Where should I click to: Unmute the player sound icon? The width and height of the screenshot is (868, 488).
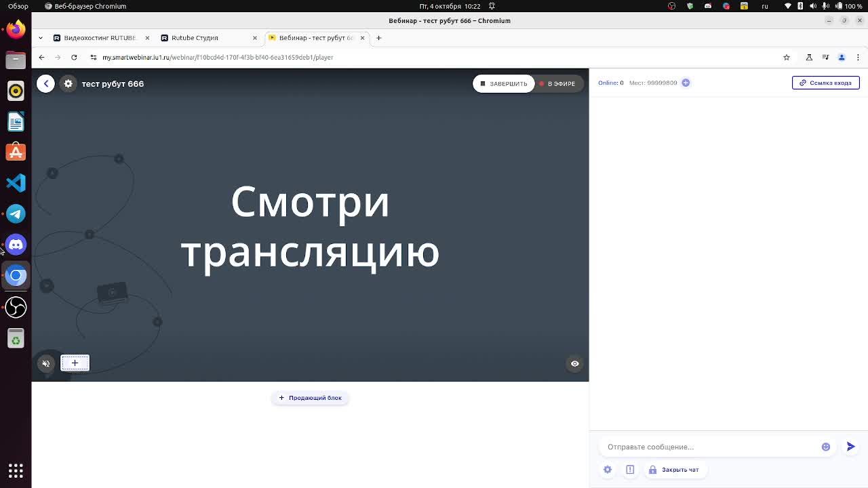click(x=46, y=363)
